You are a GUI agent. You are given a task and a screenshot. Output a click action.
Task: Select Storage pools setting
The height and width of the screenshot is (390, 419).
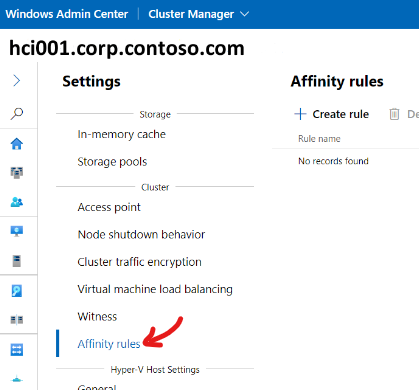pos(112,162)
